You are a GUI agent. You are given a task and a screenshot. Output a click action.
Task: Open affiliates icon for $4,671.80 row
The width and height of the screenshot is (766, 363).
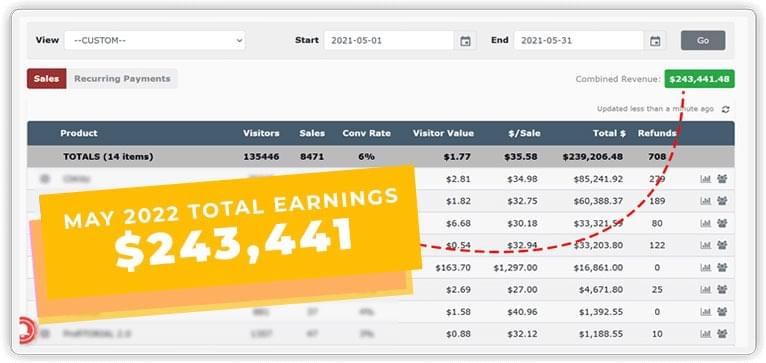(x=722, y=290)
